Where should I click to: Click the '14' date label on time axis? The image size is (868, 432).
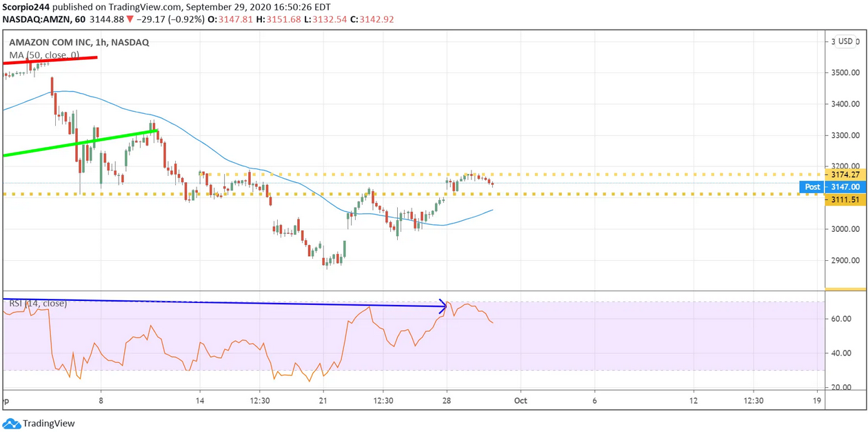point(200,400)
